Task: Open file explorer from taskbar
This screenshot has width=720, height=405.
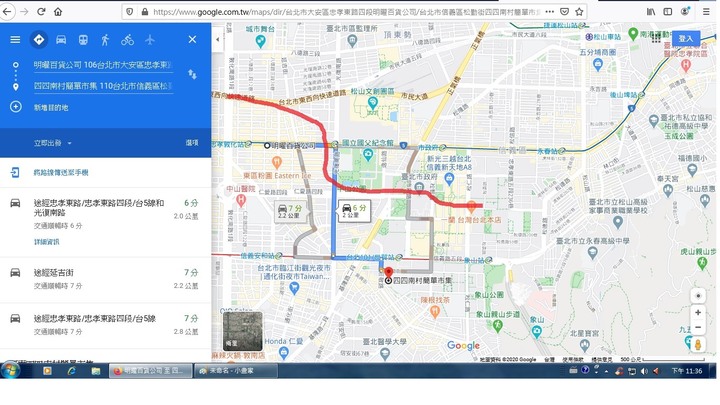Action: [x=96, y=371]
